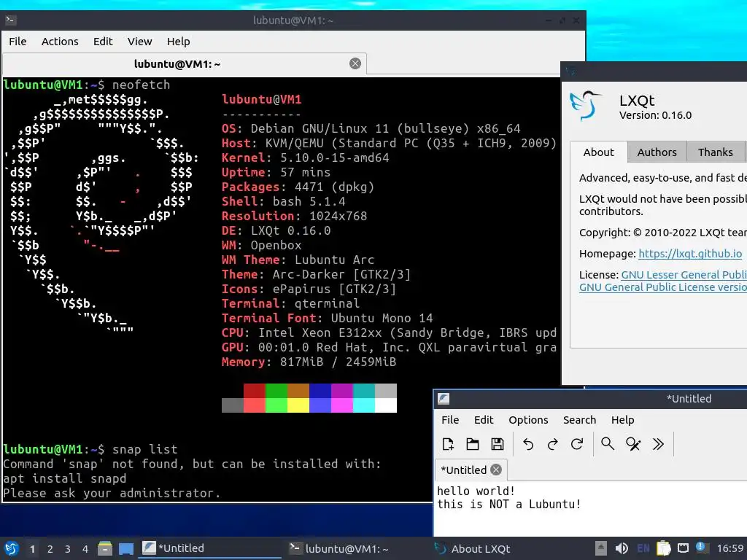Image resolution: width=747 pixels, height=560 pixels.
Task: Click the QTerminal title bar terminal icon
Action: [11, 20]
